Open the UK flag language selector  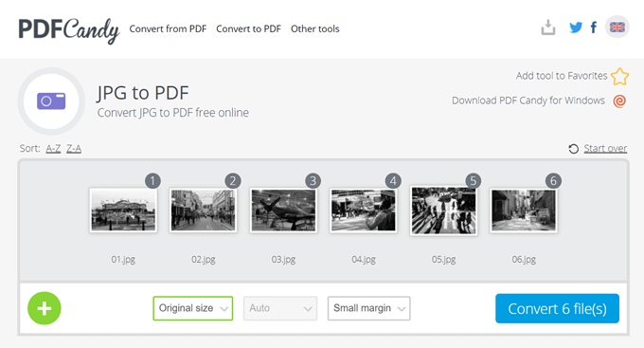(617, 27)
